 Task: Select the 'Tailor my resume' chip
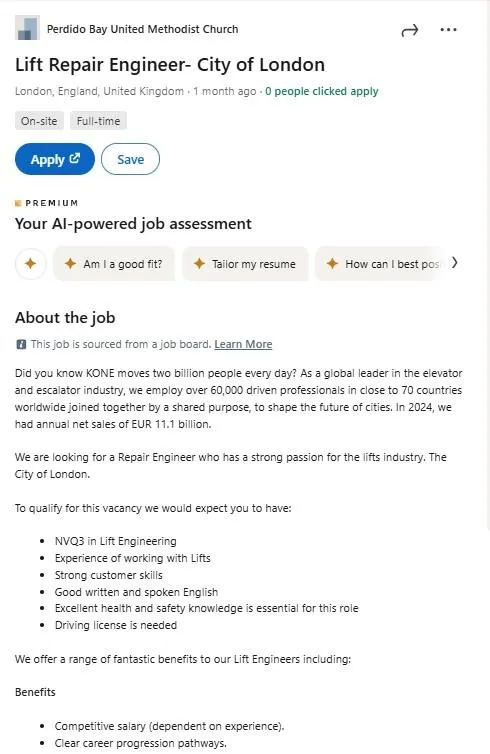point(245,264)
